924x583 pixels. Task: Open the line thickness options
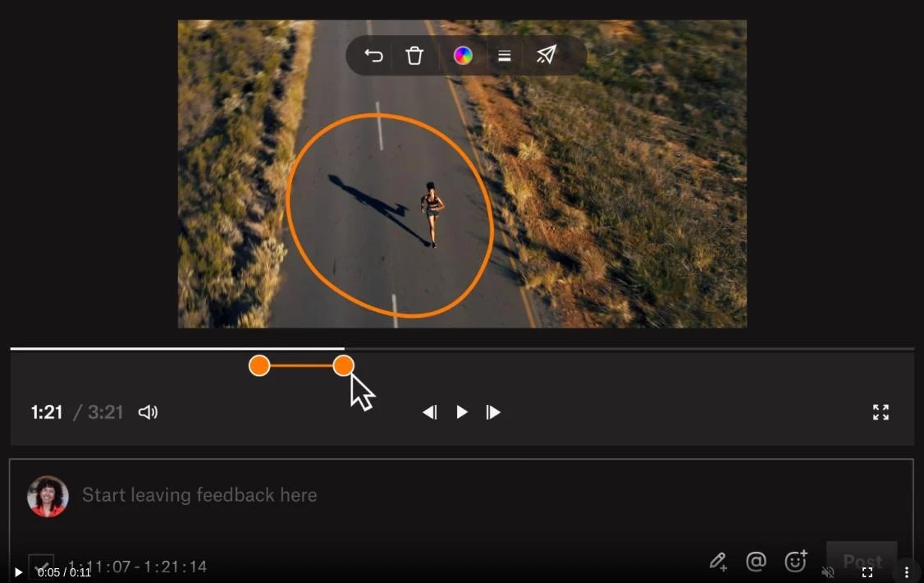[505, 55]
